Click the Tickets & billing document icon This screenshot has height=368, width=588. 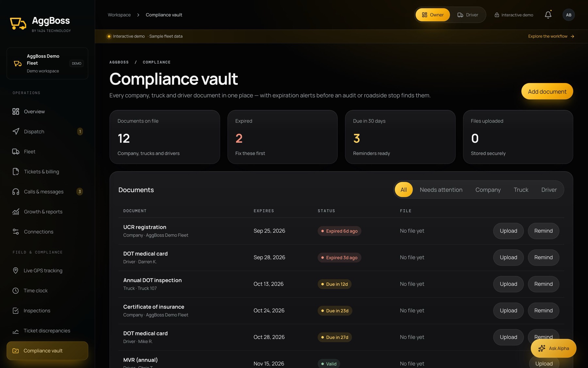click(x=16, y=172)
